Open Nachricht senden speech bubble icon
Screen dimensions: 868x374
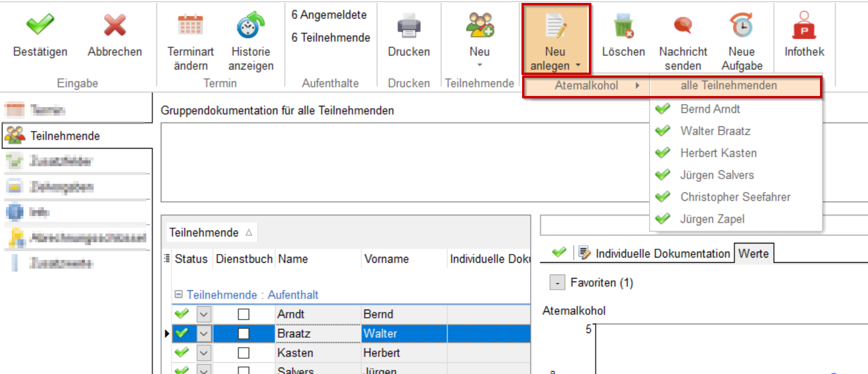[682, 25]
